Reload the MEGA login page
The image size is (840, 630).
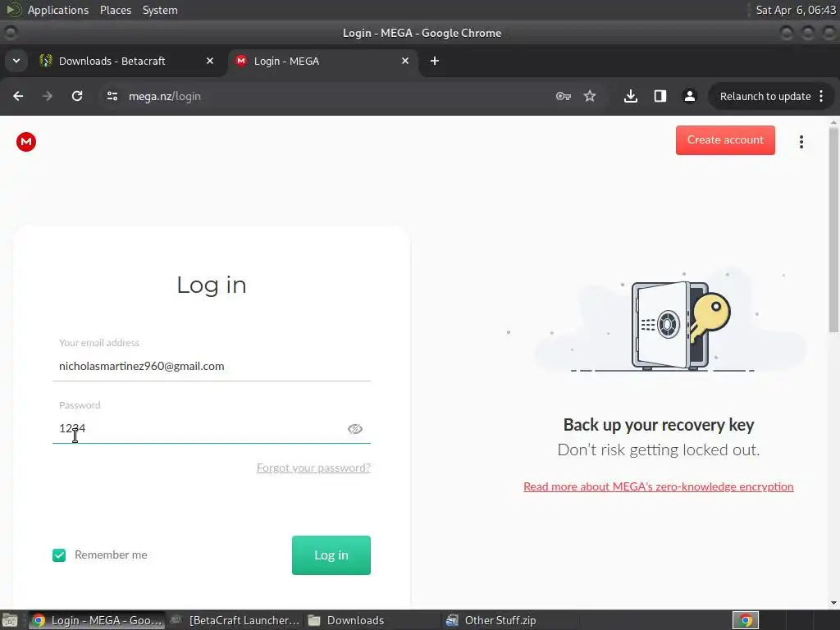(77, 97)
